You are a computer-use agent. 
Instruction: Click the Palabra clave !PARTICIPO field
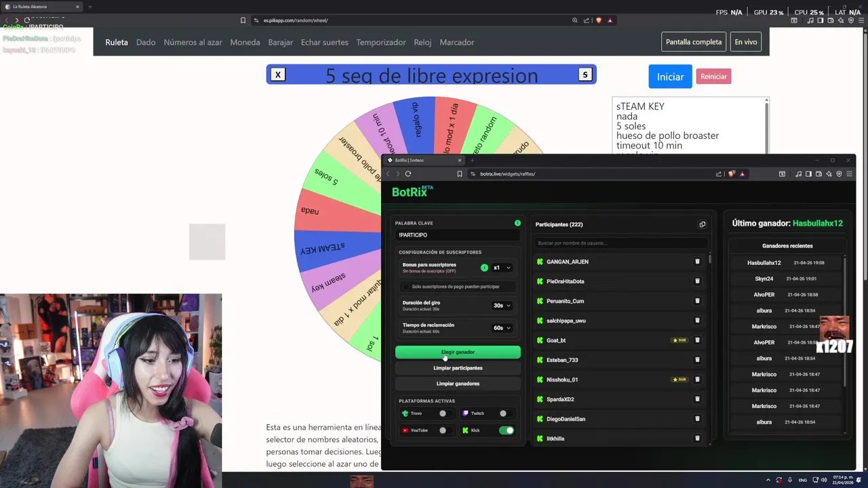(x=458, y=235)
